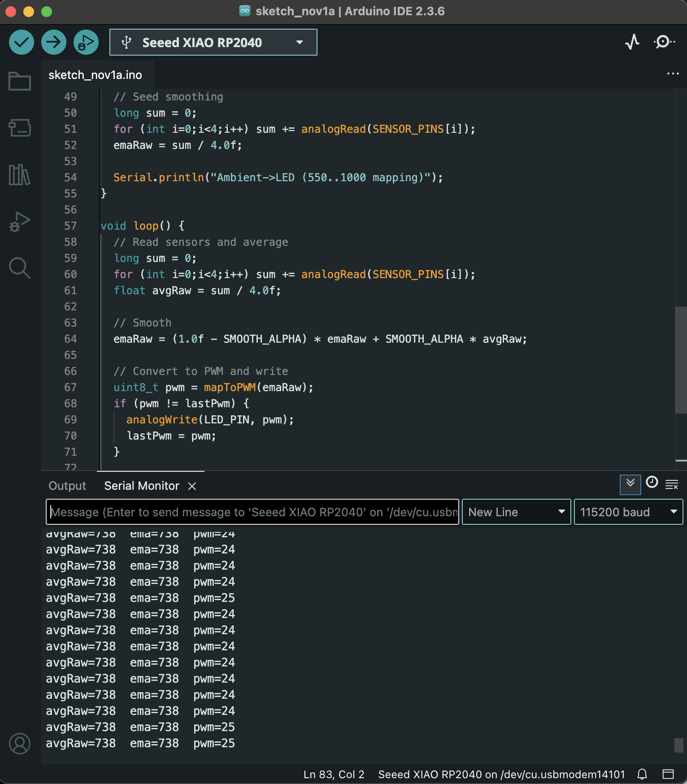687x784 pixels.
Task: Open the sidebar Debug panel icon
Action: tap(20, 221)
